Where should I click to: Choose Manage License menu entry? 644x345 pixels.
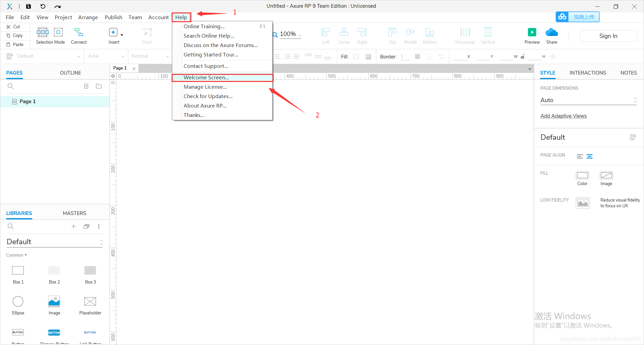click(222, 87)
